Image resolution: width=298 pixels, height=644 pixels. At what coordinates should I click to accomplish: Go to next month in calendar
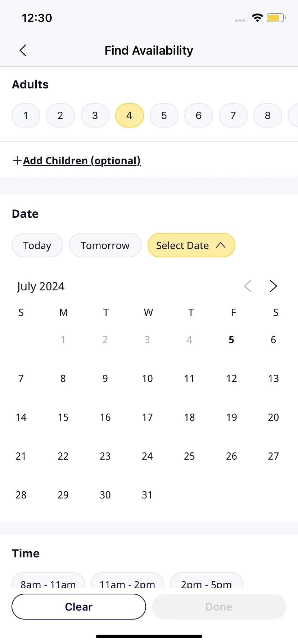[x=274, y=286]
